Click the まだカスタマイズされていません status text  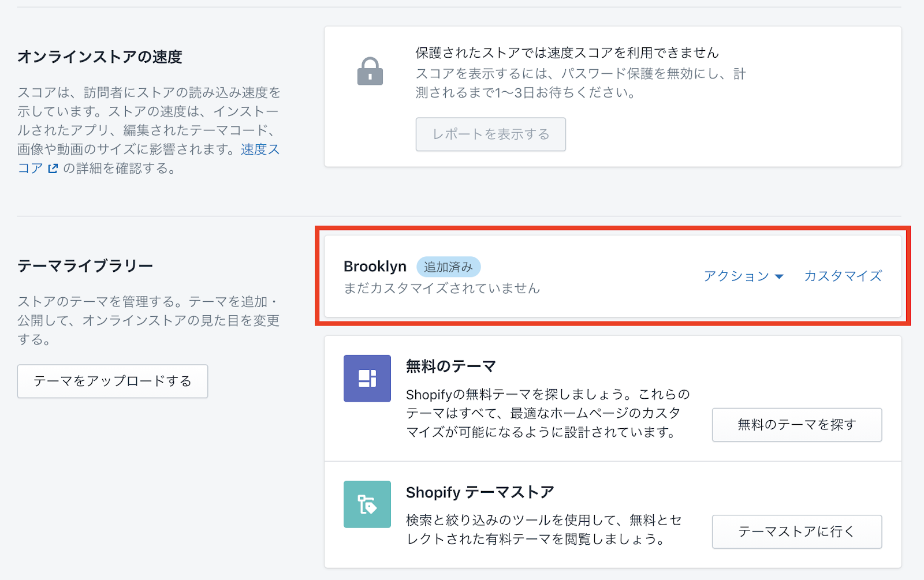[441, 289]
